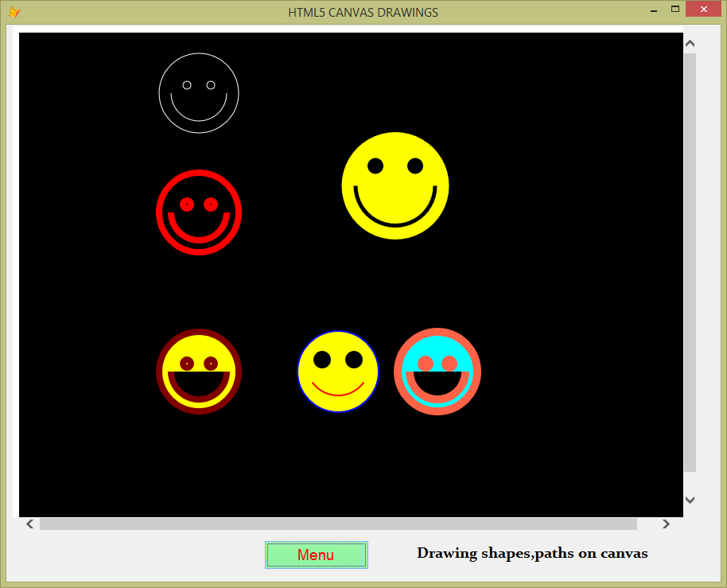Image resolution: width=727 pixels, height=588 pixels.
Task: Select the large yellow smiley face
Action: click(x=395, y=185)
